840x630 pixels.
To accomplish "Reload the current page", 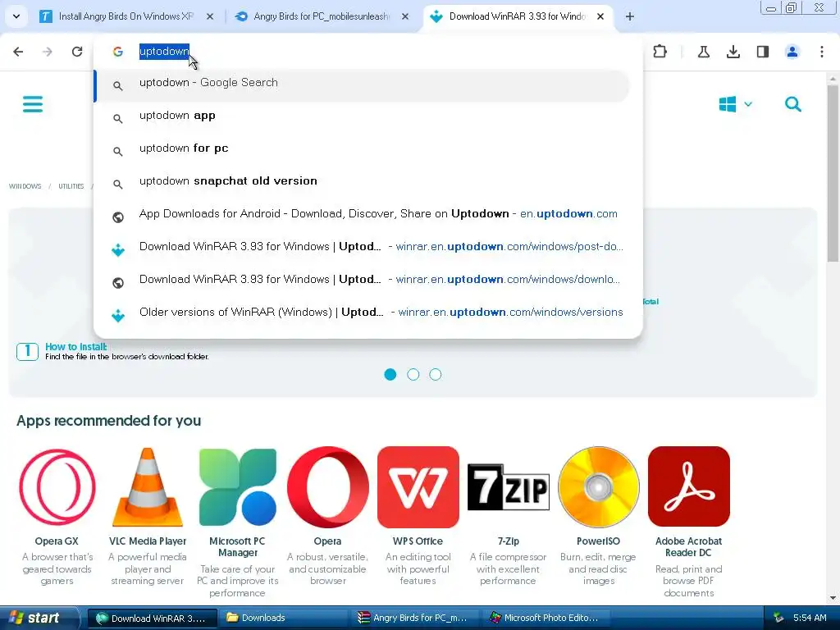I will click(77, 52).
